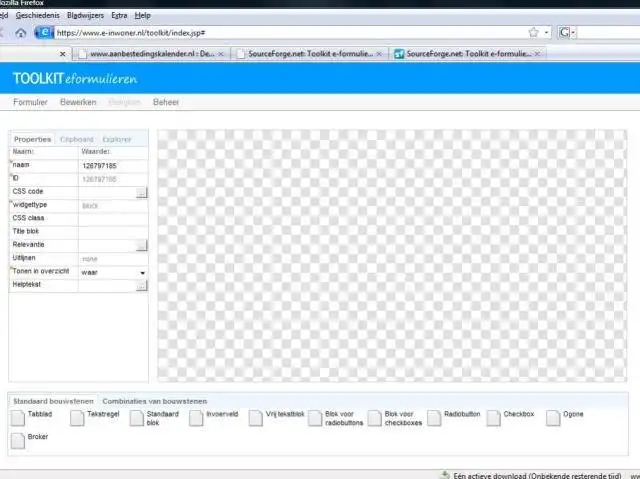Image resolution: width=640 pixels, height=479 pixels.
Task: Click the download arrow status bar icon
Action: click(x=445, y=475)
